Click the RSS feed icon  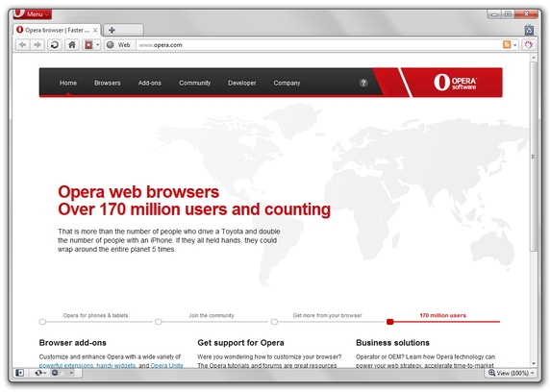click(x=507, y=44)
